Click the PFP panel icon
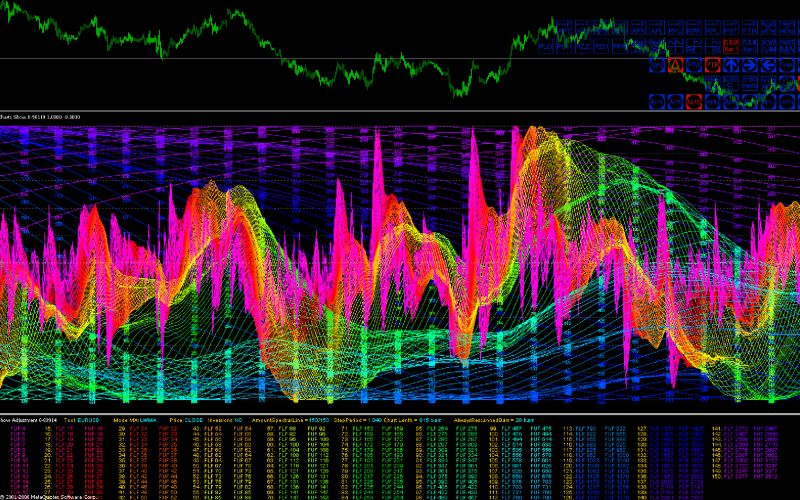The image size is (800, 500). coord(620,46)
